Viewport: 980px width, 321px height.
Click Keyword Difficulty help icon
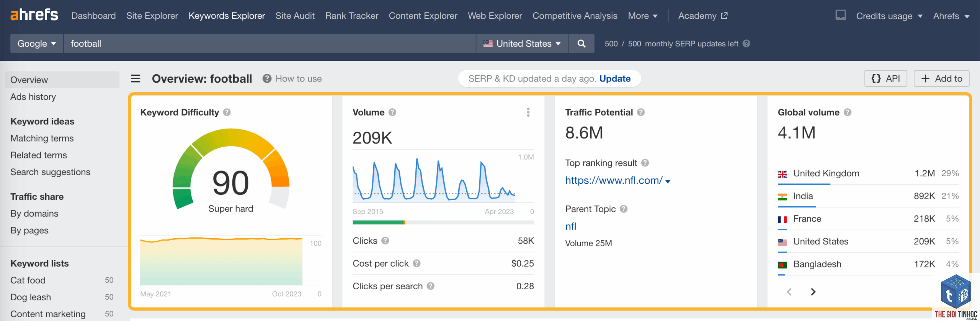(x=227, y=112)
